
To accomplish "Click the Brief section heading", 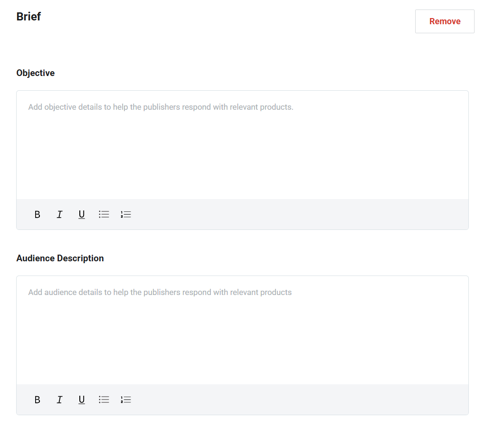I will (x=29, y=17).
